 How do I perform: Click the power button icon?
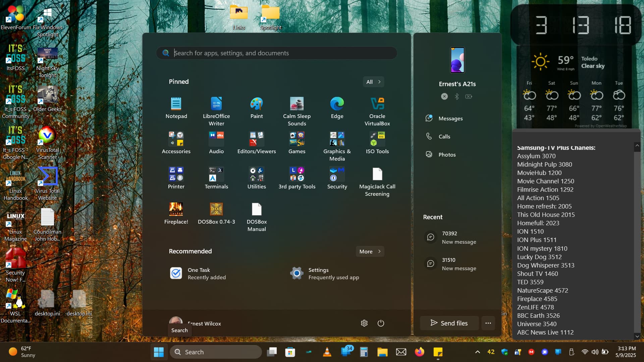(381, 323)
